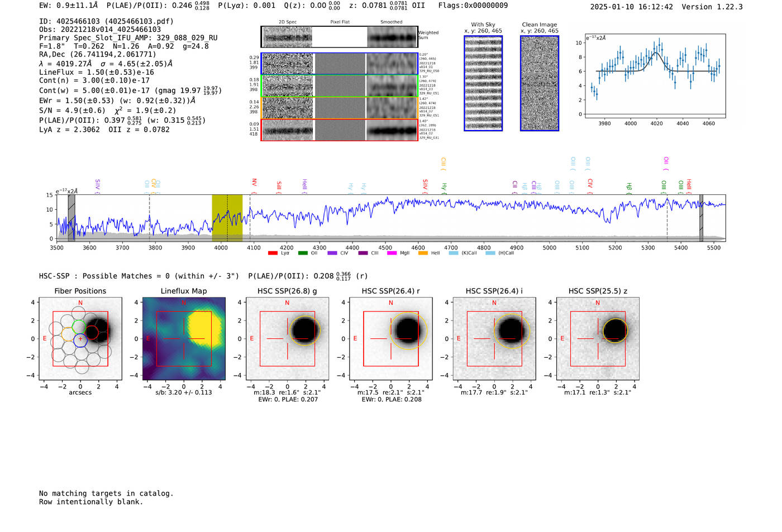The height and width of the screenshot is (532, 782).
Task: Click the "No matching targets in catalog." message
Action: (106, 493)
